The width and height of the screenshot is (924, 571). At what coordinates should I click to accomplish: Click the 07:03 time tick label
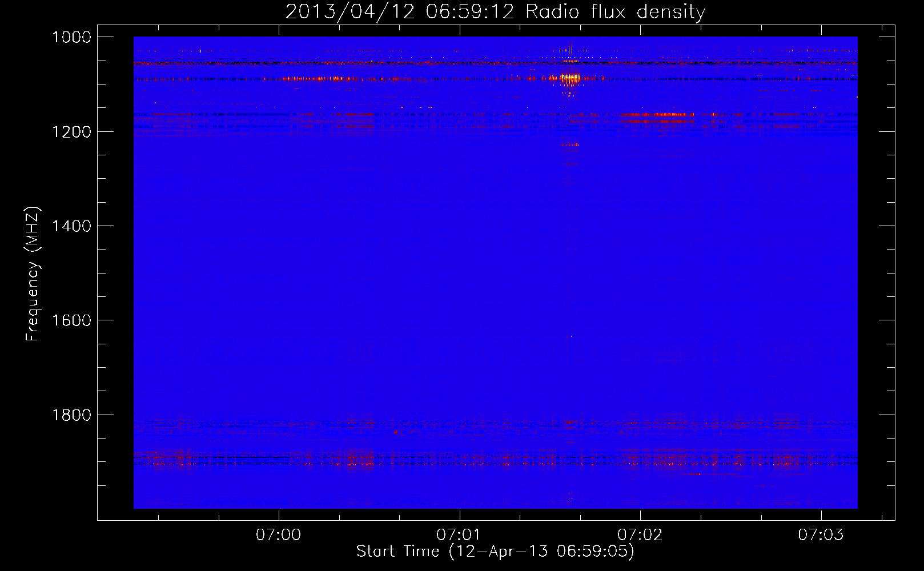coord(821,535)
